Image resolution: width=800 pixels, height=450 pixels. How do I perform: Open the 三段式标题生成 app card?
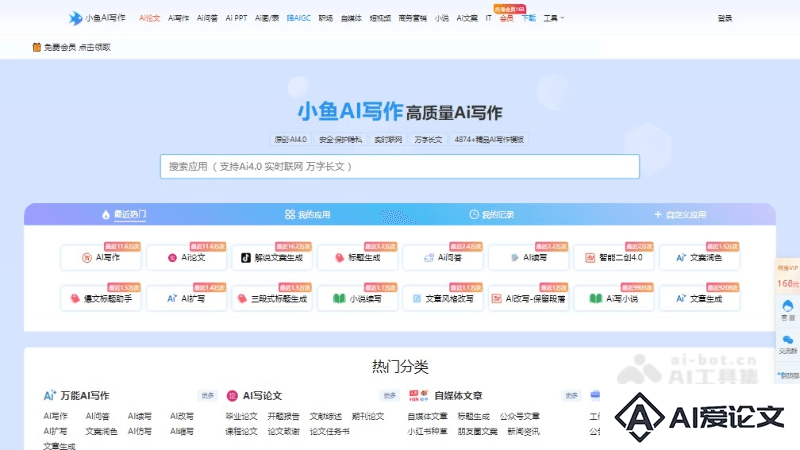(x=272, y=298)
